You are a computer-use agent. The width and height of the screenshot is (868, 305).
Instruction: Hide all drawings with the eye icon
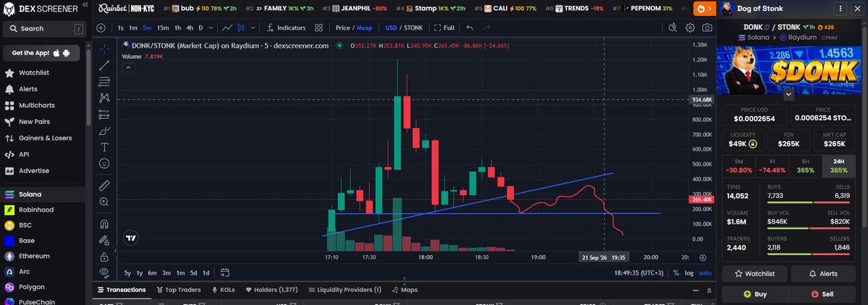coord(104,272)
